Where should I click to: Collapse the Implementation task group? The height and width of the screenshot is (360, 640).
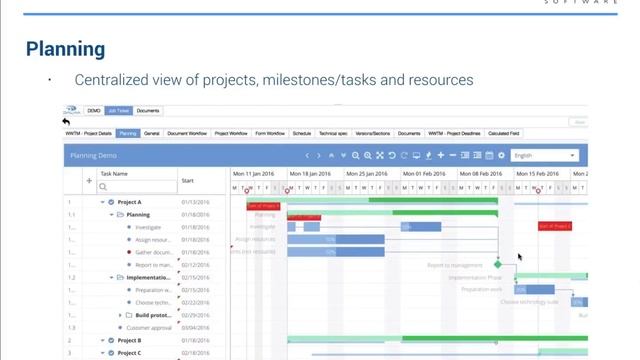point(111,278)
